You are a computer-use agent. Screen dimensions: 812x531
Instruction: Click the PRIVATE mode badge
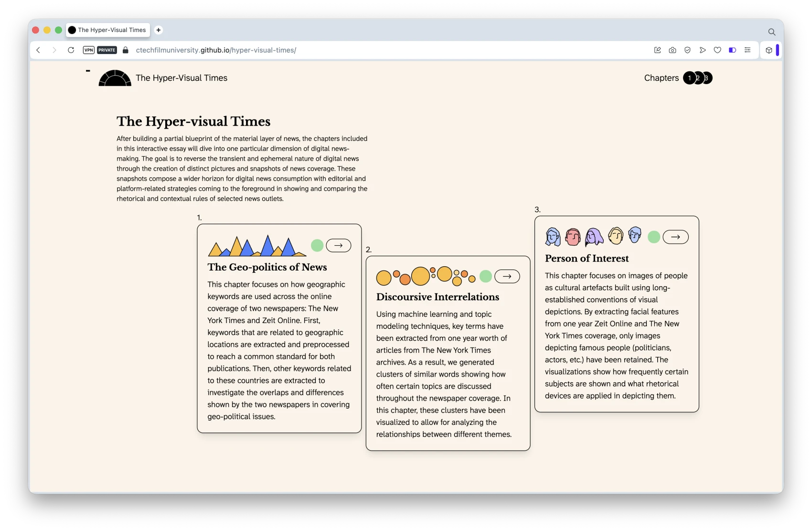tap(107, 50)
